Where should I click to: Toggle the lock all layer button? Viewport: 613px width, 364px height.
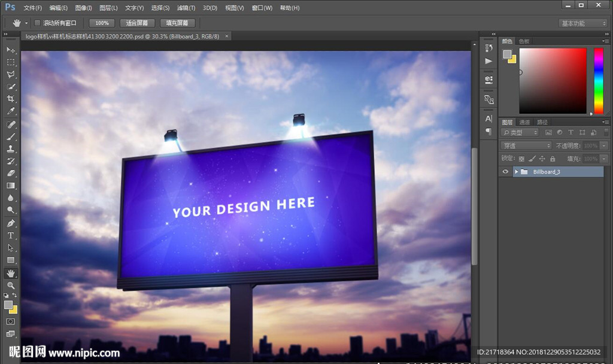[x=553, y=159]
